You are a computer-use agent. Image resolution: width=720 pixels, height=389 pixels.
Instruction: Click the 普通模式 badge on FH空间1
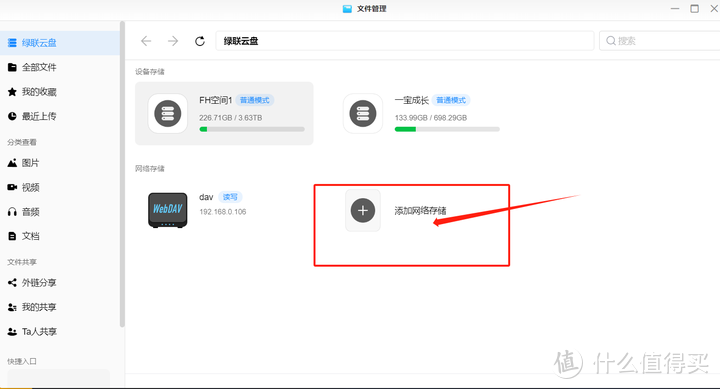(x=255, y=100)
